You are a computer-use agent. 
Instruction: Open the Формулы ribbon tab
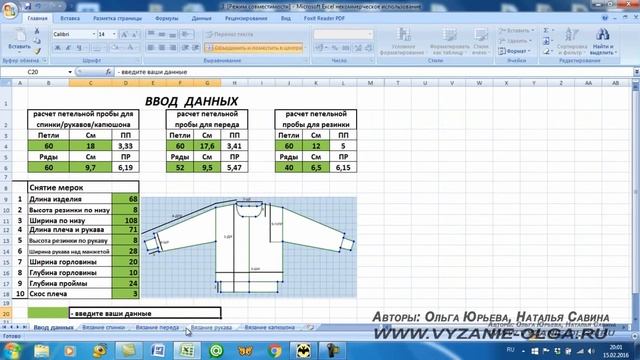167,18
